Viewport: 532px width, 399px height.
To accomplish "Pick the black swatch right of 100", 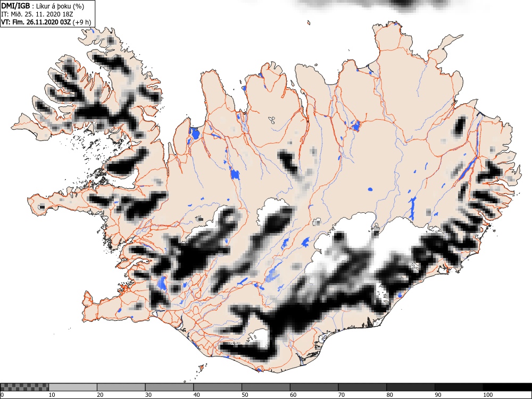I will 507,387.
